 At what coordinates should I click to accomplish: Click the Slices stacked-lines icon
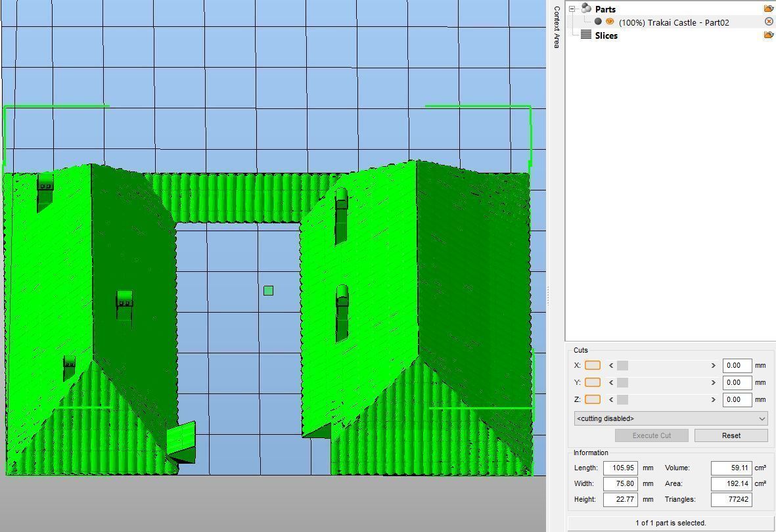pyautogui.click(x=586, y=35)
